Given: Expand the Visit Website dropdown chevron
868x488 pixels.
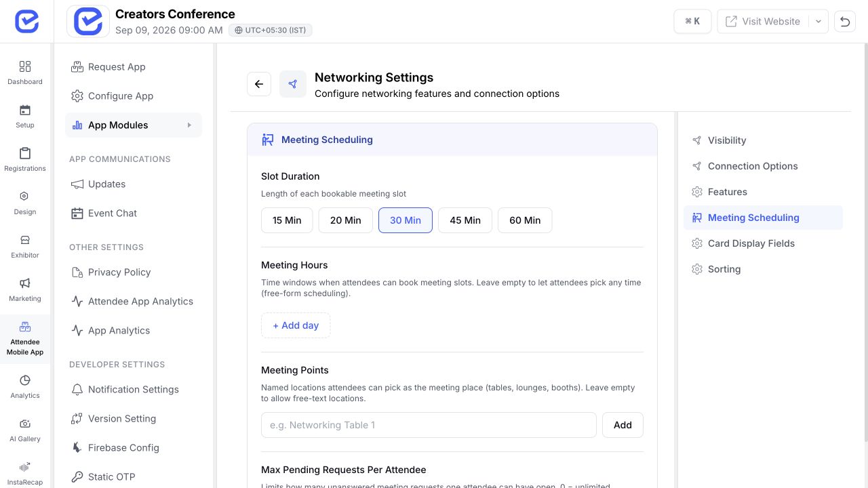Looking at the screenshot, I should click(x=818, y=21).
